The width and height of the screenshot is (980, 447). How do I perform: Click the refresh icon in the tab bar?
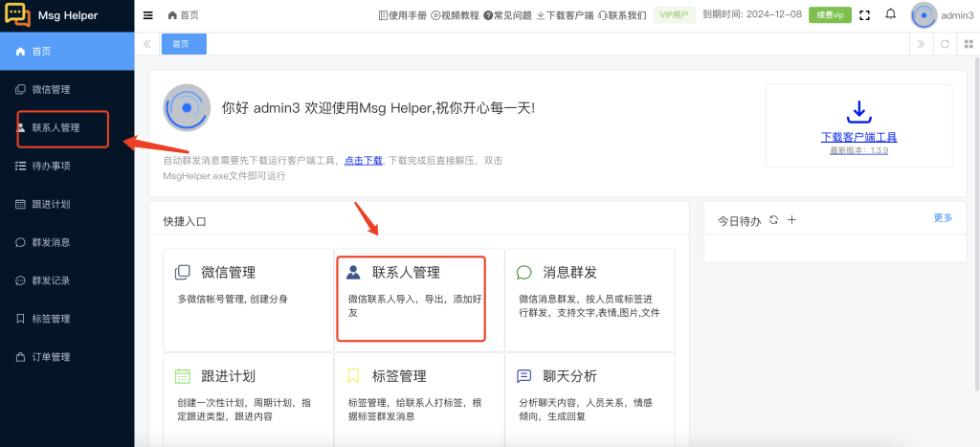[x=945, y=44]
